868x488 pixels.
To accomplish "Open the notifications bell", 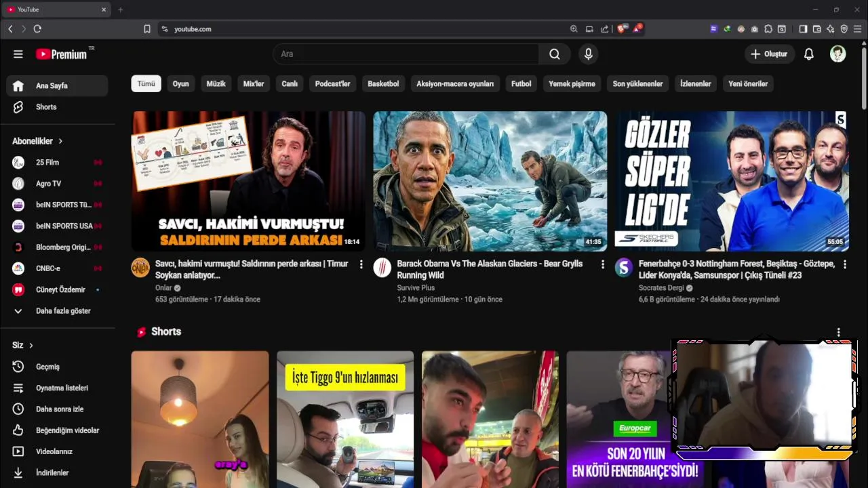I will (x=808, y=54).
